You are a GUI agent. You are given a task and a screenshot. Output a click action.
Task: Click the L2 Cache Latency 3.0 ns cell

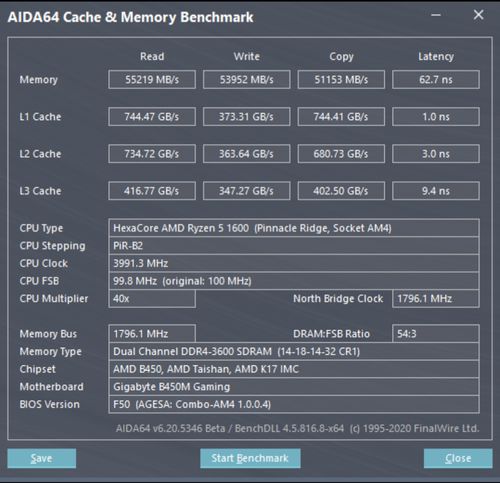pos(436,154)
